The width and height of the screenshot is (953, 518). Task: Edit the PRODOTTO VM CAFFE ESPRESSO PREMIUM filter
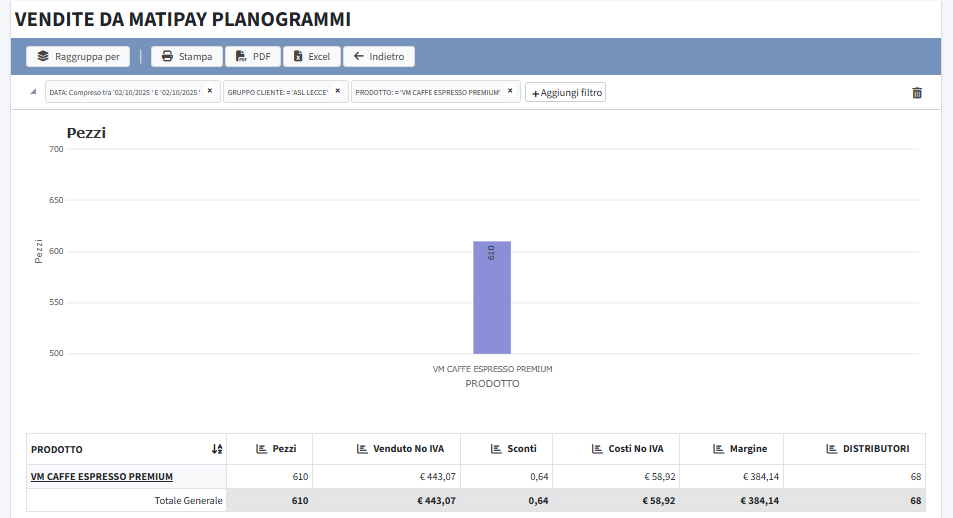pyautogui.click(x=428, y=92)
